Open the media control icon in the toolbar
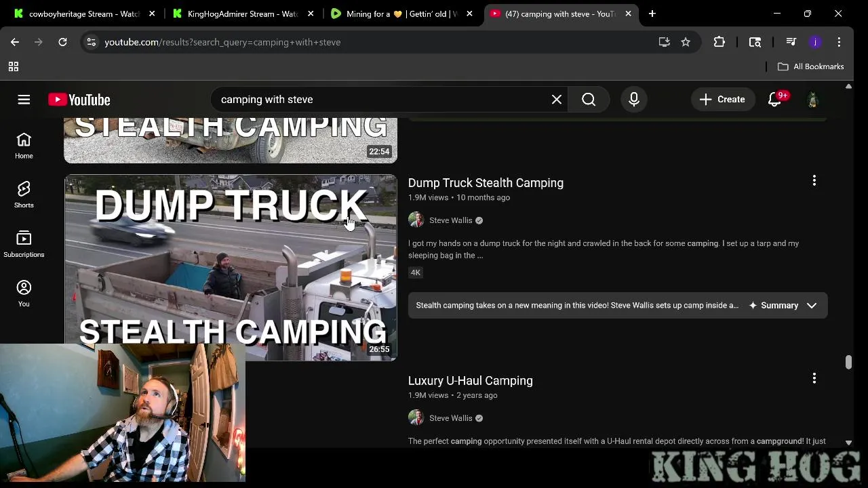This screenshot has width=868, height=488. pyautogui.click(x=791, y=42)
